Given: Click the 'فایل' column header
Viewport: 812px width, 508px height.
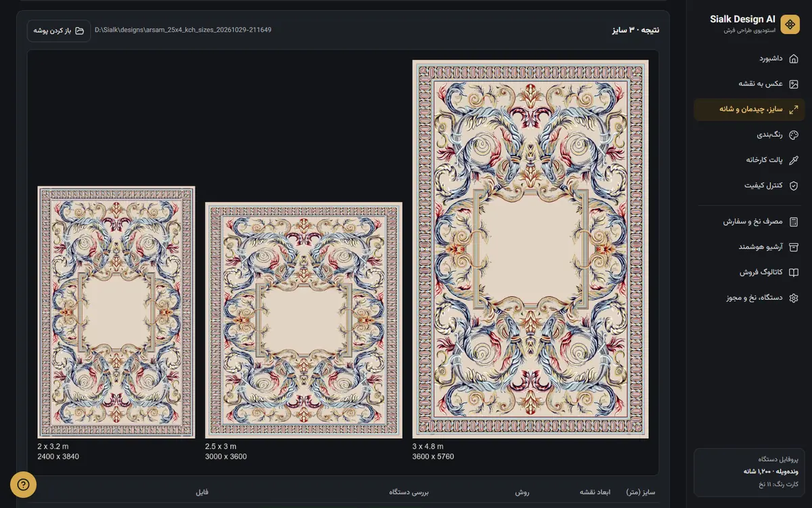Looking at the screenshot, I should (x=202, y=492).
